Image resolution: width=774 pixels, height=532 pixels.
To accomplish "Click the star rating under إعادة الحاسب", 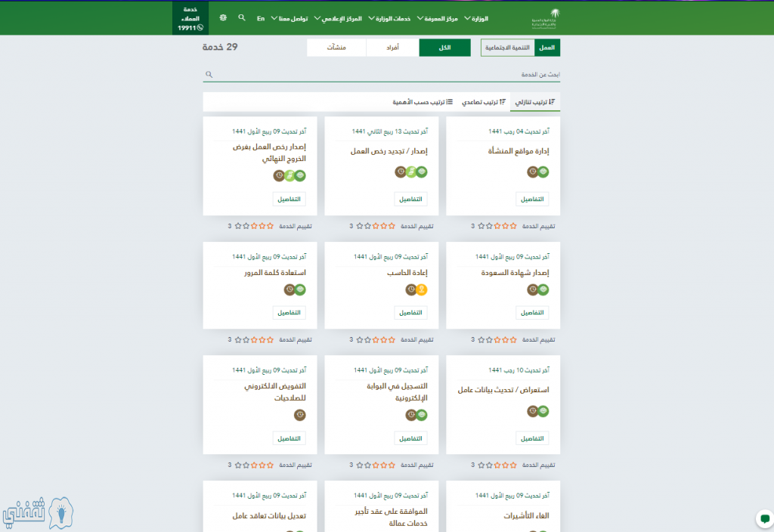I will pyautogui.click(x=376, y=339).
